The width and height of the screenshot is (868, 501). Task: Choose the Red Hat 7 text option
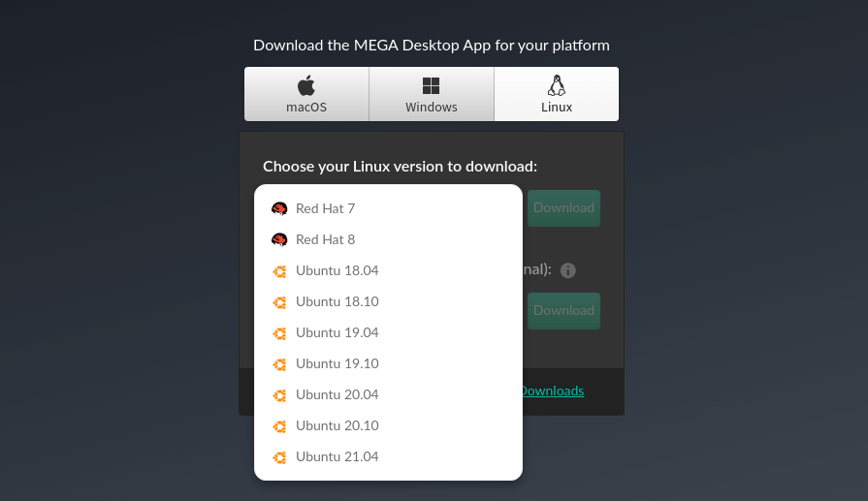click(x=325, y=208)
